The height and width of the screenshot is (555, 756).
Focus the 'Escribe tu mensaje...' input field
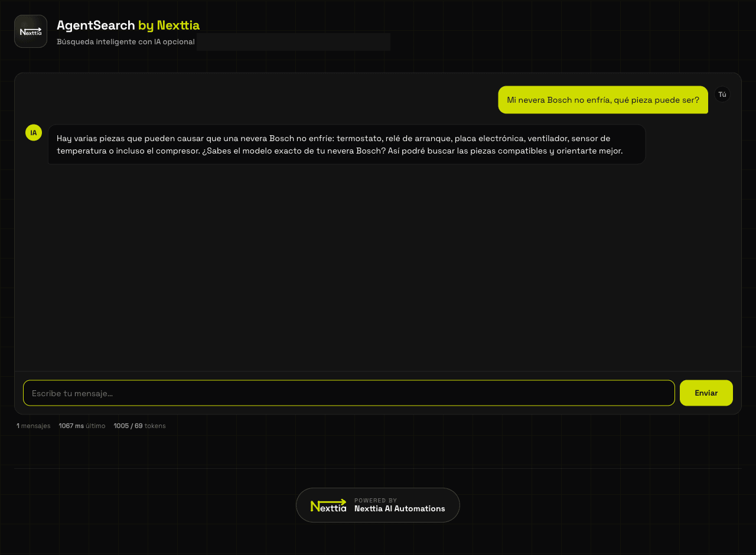pos(349,393)
